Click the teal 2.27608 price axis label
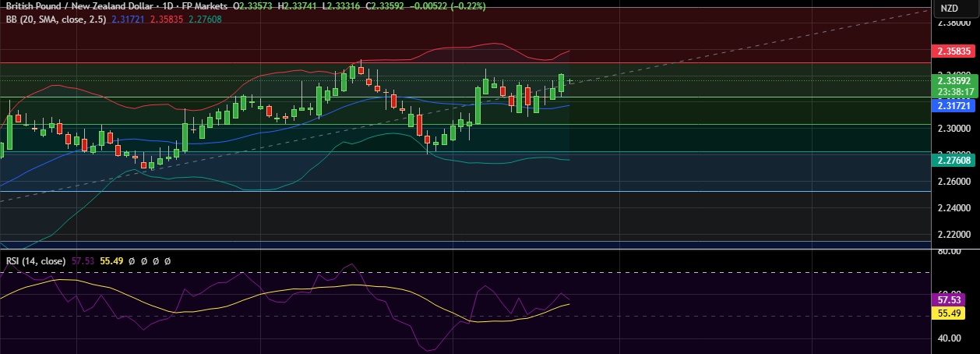The width and height of the screenshot is (980, 354). pyautogui.click(x=953, y=160)
